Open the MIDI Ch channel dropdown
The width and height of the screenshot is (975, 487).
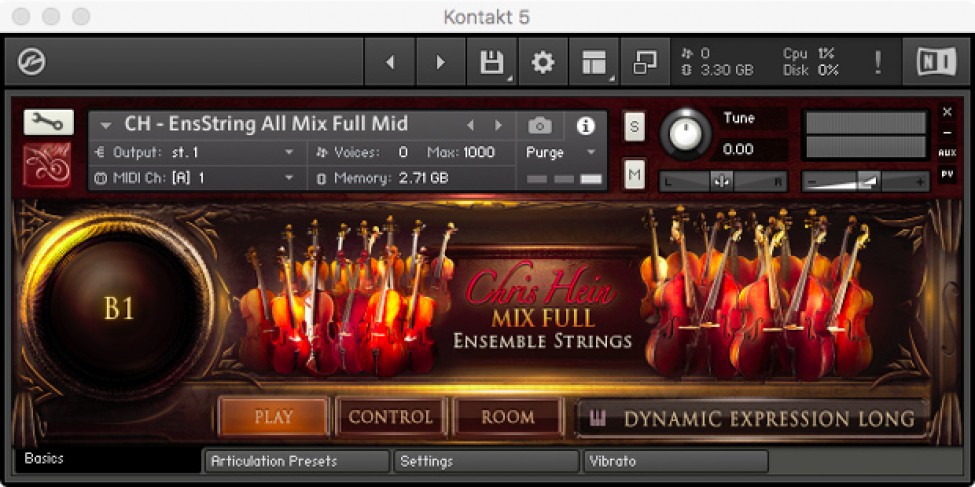[196, 177]
